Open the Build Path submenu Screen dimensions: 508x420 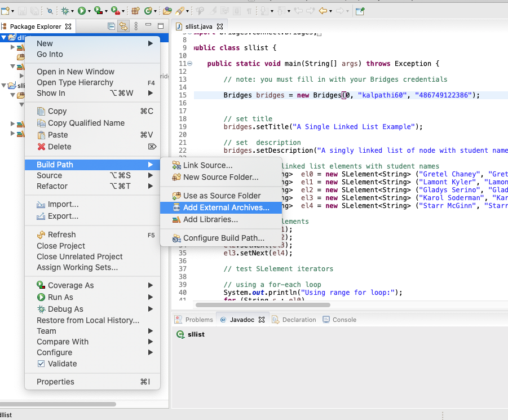coord(92,165)
